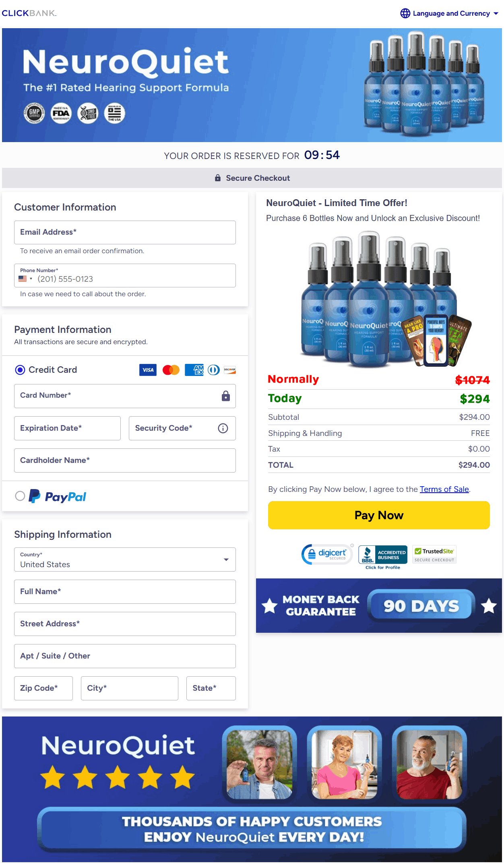This screenshot has height=863, width=504.
Task: Click the Zip Code field
Action: point(43,688)
